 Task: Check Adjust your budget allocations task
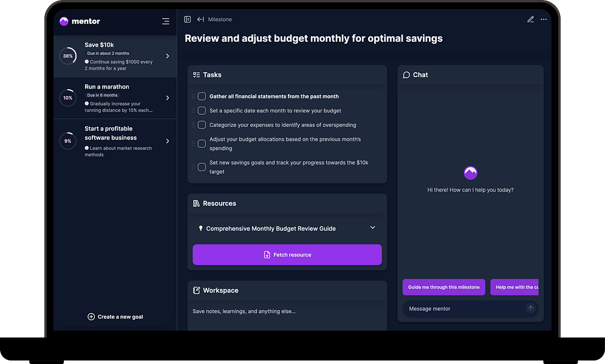pyautogui.click(x=202, y=144)
